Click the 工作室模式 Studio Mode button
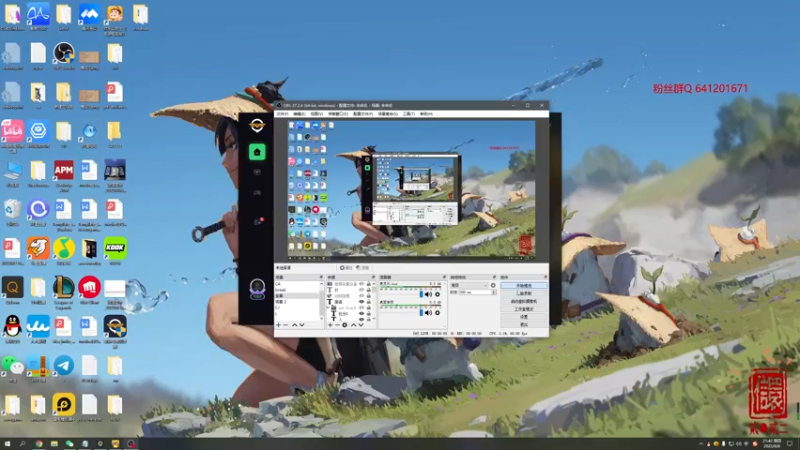Screen dimensions: 800x450 tap(524, 309)
